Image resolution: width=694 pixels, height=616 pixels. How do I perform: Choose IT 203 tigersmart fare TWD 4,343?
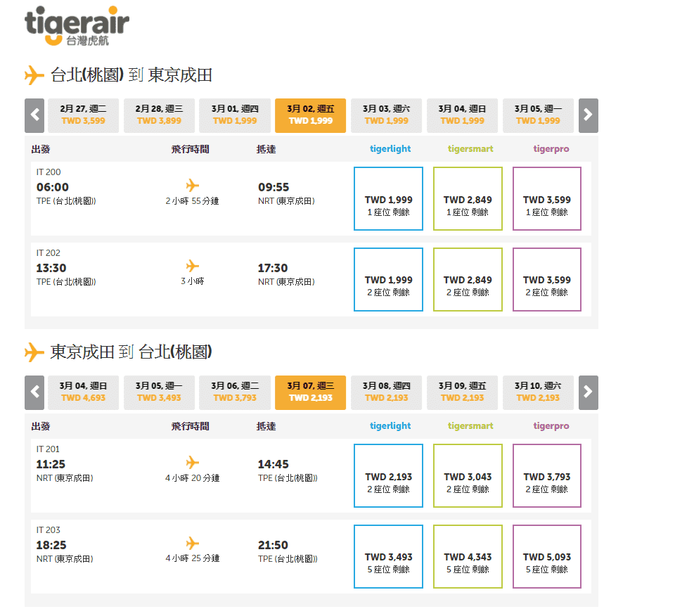[x=468, y=556]
